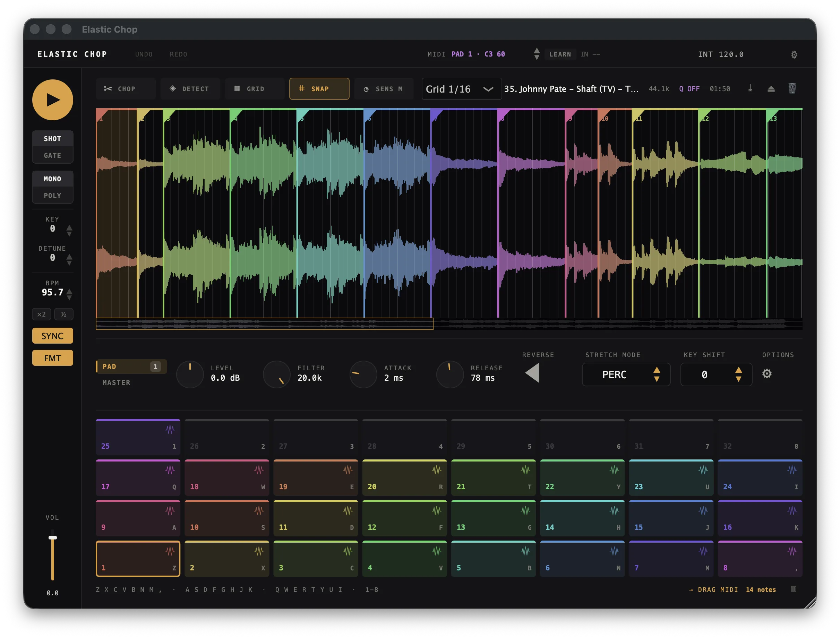Screen dimensions: 840x638
Task: Click waveform icon on pad 8
Action: pyautogui.click(x=792, y=551)
